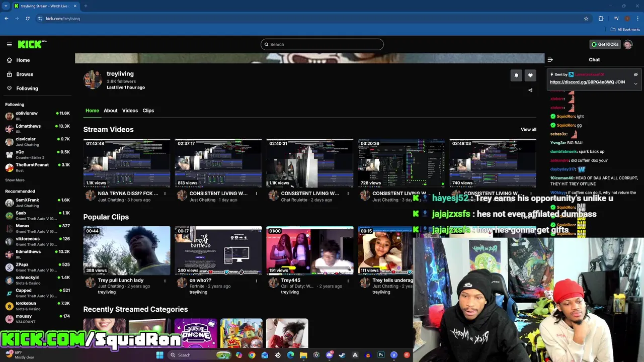
Task: Open Chrome extensions puzzle icon
Action: click(601, 19)
